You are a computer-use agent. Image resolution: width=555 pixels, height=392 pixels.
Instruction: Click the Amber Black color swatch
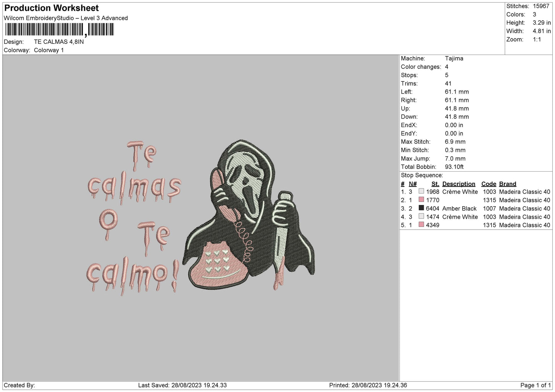(x=421, y=208)
